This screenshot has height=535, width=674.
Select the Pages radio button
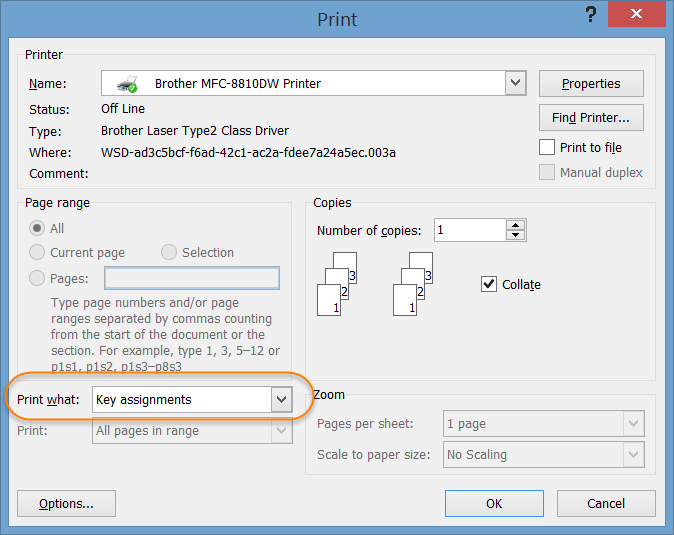click(x=37, y=278)
